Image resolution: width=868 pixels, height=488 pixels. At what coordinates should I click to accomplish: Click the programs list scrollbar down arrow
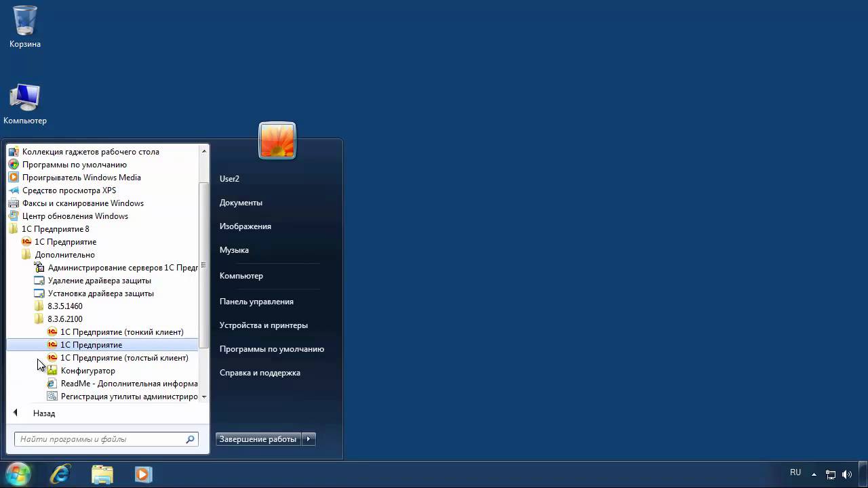coord(204,396)
